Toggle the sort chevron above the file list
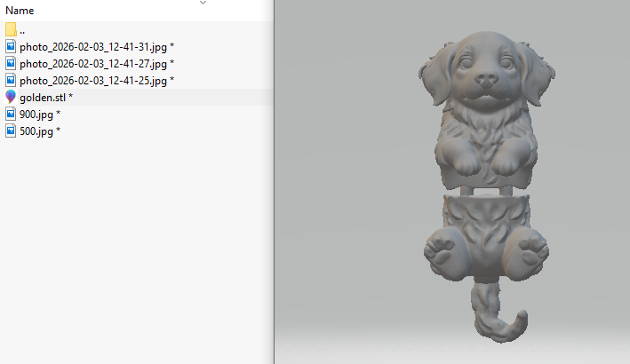Screen dimensions: 630x364 (203, 3)
